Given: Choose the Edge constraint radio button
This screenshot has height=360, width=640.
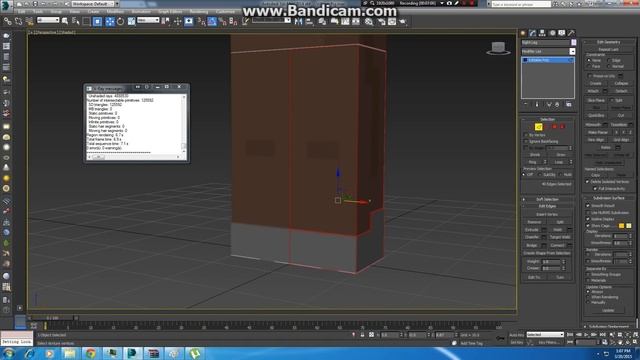Looking at the screenshot, I should click(609, 60).
